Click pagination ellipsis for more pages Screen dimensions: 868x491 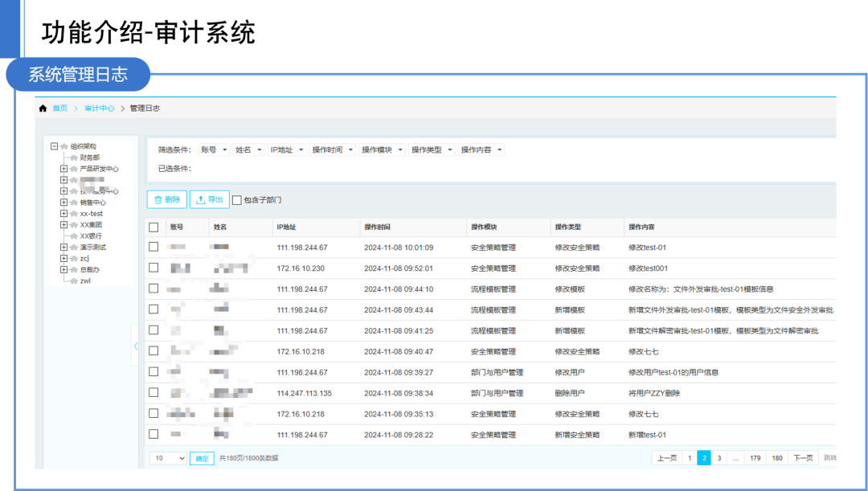point(735,458)
